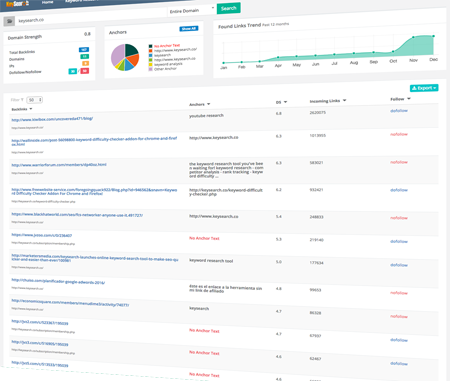450x381 pixels.
Task: Open the warriorforum.com backlink URL
Action: coord(59,165)
